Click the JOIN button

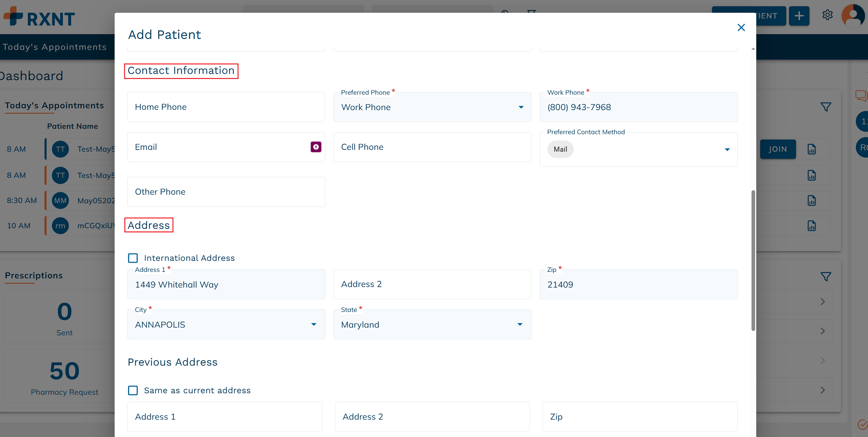click(778, 149)
